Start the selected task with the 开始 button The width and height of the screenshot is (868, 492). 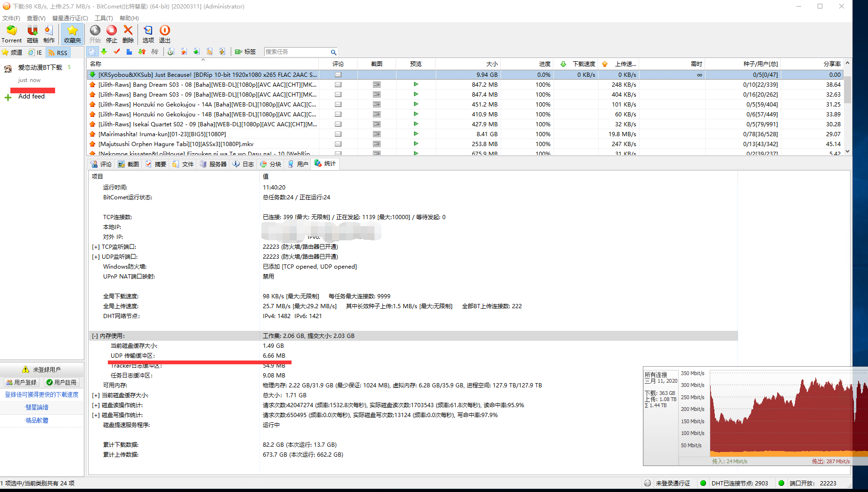pos(95,34)
